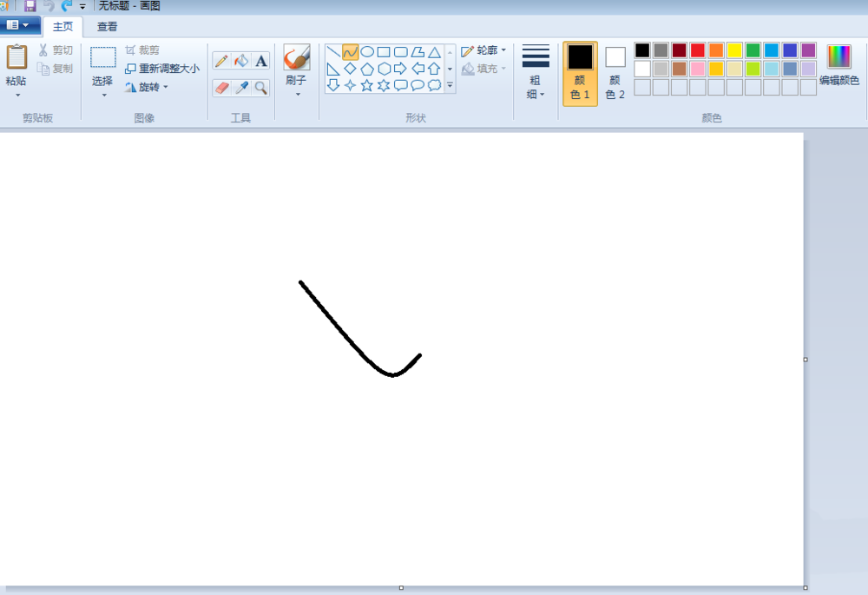The image size is (868, 595).
Task: Click the Brushes icon
Action: coord(296,57)
